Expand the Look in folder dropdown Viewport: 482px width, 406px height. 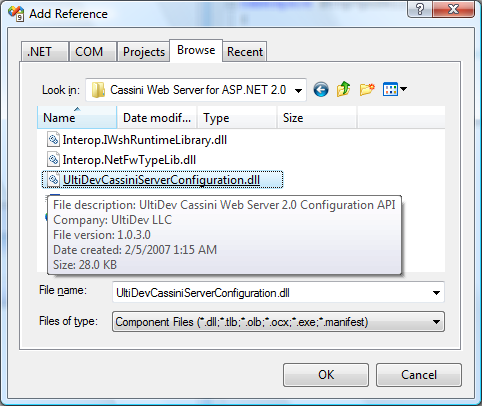tap(299, 90)
